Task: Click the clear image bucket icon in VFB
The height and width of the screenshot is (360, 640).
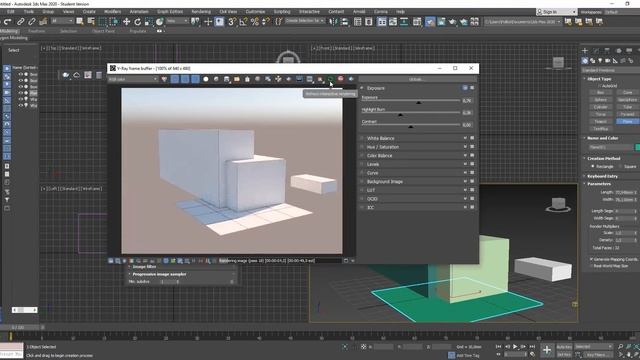Action: pos(247,79)
